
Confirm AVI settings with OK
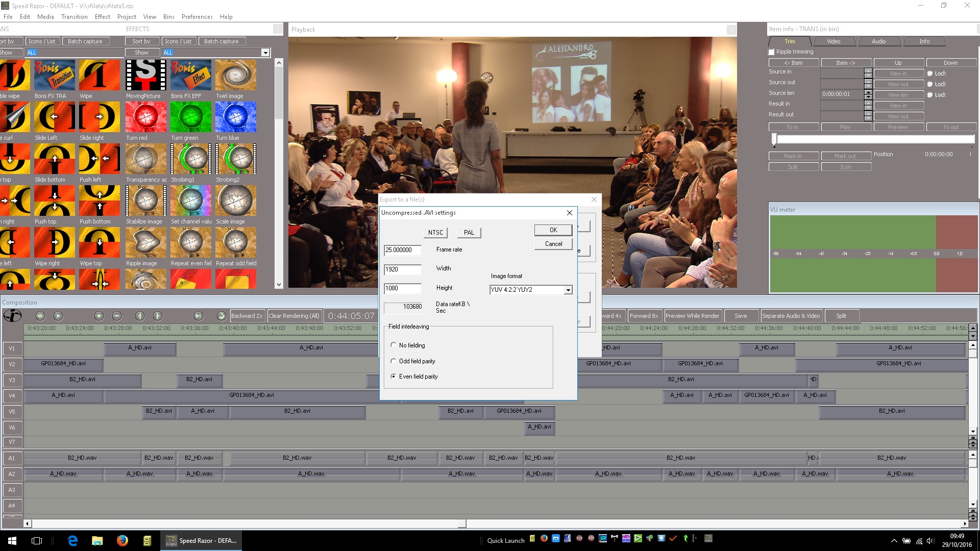[x=553, y=230]
